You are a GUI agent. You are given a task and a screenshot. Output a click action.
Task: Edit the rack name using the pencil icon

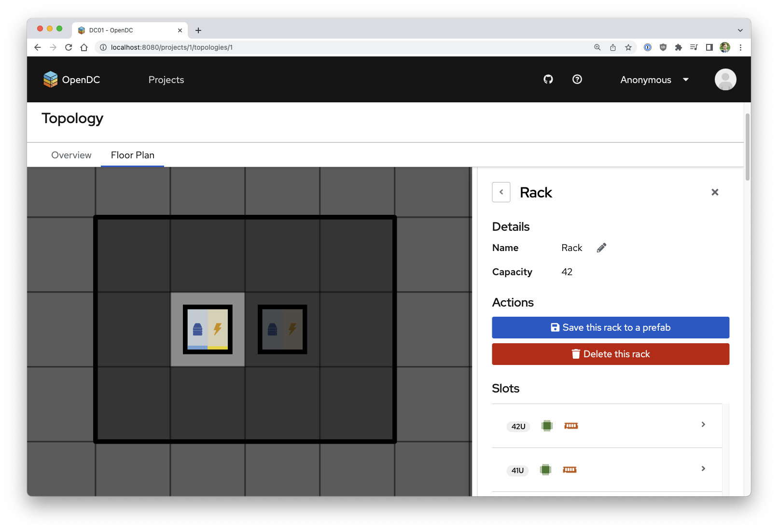pos(601,247)
